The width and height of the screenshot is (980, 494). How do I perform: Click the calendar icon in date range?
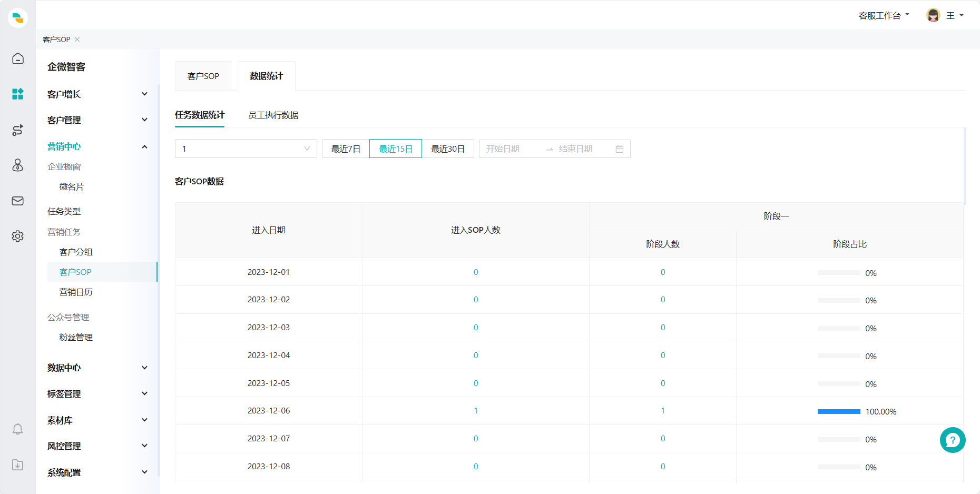[620, 149]
